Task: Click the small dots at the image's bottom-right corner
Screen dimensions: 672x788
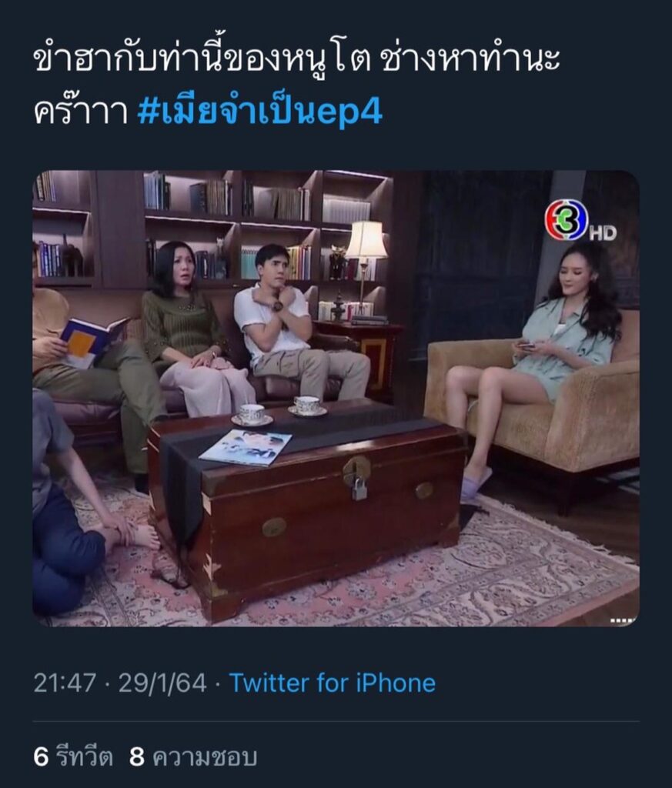Action: (x=622, y=621)
